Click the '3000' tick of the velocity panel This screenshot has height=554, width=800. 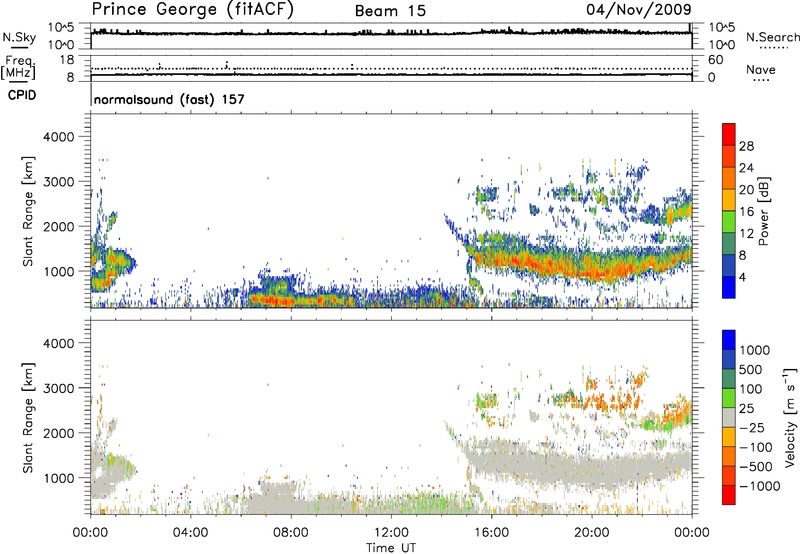pyautogui.click(x=59, y=388)
